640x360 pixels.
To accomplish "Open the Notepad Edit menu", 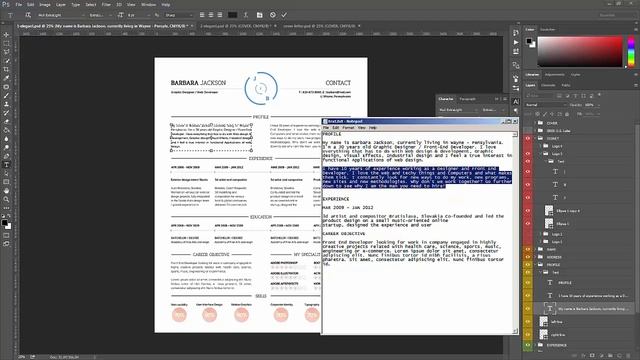I will click(x=336, y=128).
